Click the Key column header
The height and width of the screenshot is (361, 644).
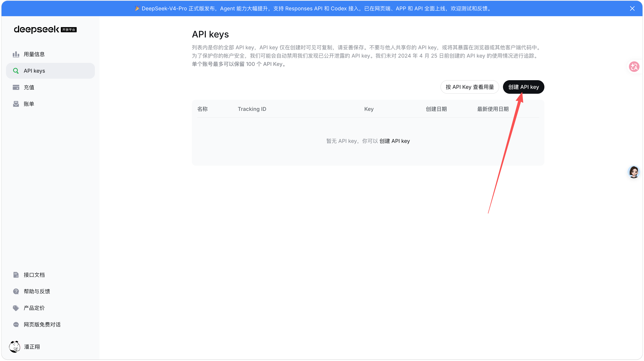click(369, 109)
